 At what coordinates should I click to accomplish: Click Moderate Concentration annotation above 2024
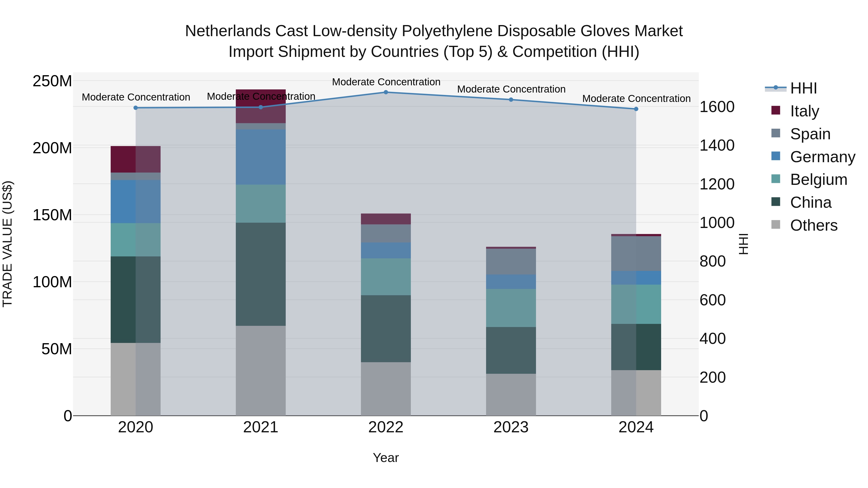pyautogui.click(x=637, y=99)
